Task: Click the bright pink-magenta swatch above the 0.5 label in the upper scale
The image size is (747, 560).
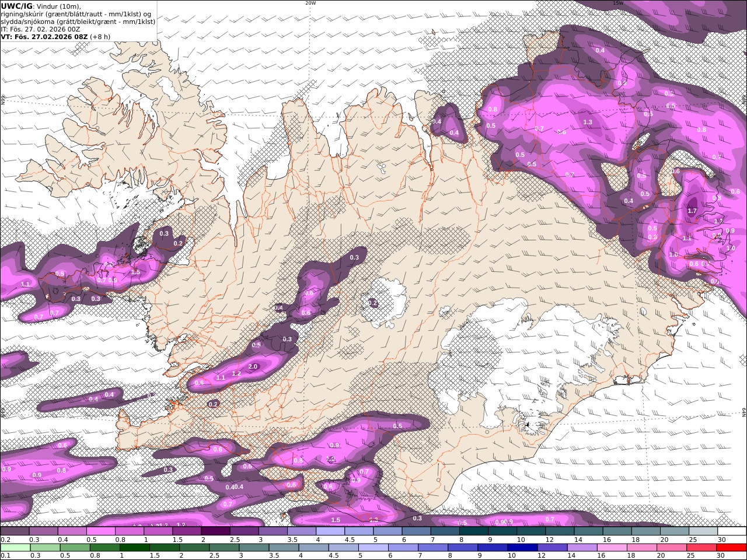Action: click(100, 531)
